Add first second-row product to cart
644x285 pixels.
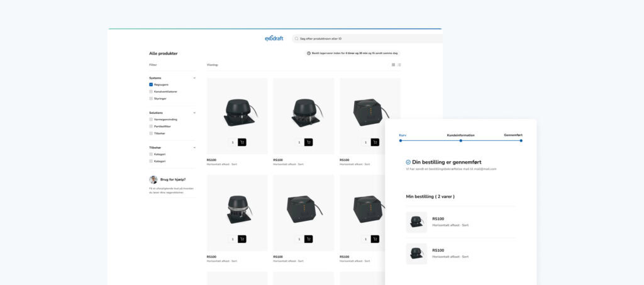coord(242,239)
